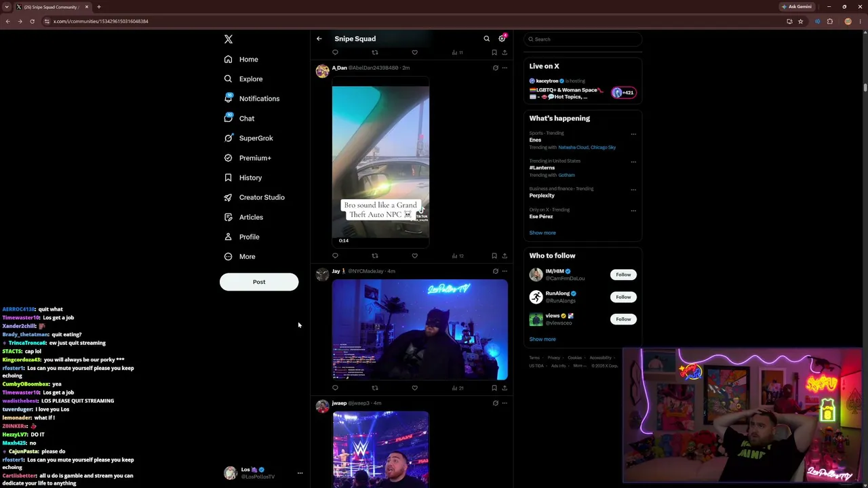Image resolution: width=868 pixels, height=488 pixels.
Task: Open the community search magnifier icon
Action: (486, 39)
